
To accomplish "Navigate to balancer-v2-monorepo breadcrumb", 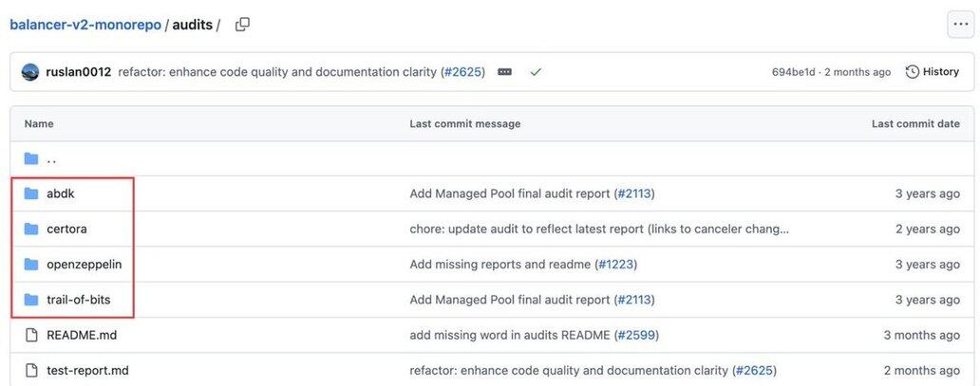I will point(85,25).
